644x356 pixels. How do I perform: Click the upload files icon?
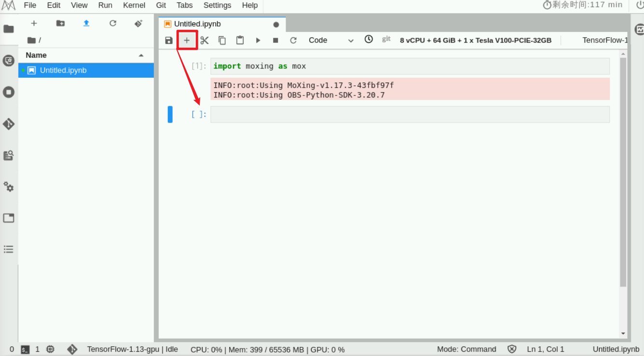(86, 23)
